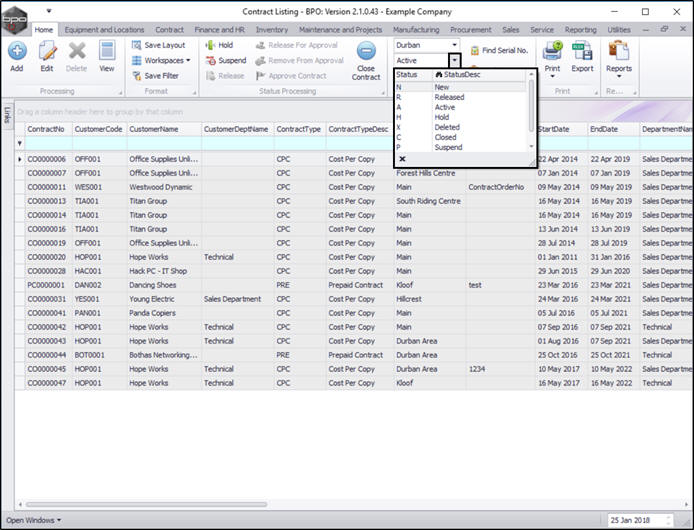The height and width of the screenshot is (530, 694).
Task: Open the Durban site dropdown
Action: (x=454, y=45)
